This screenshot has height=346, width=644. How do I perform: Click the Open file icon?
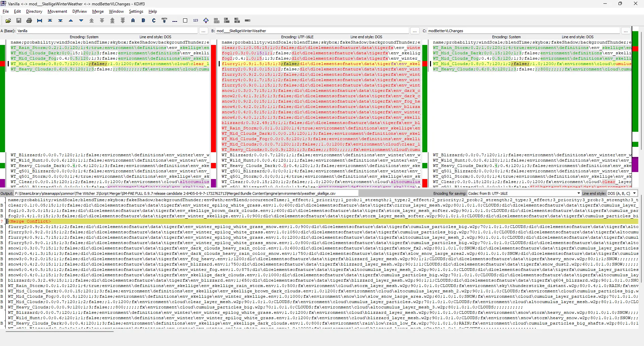8,20
